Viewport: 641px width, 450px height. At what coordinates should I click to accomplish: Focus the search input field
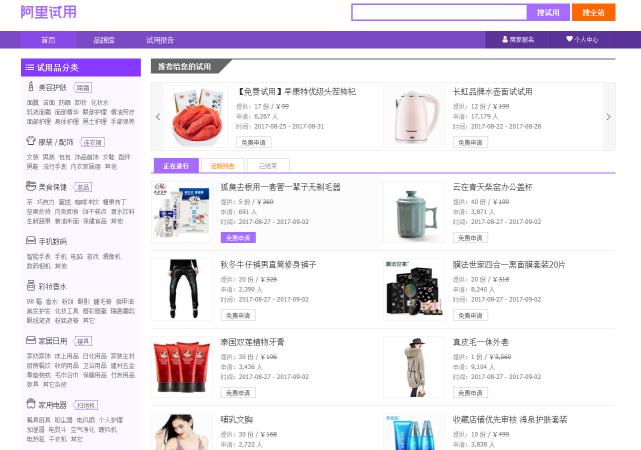(438, 13)
